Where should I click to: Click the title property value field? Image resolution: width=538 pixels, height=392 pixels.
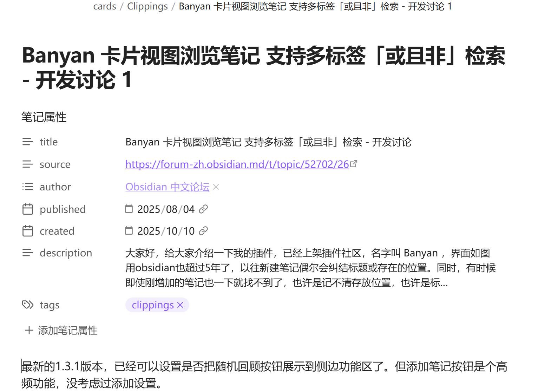(x=268, y=142)
